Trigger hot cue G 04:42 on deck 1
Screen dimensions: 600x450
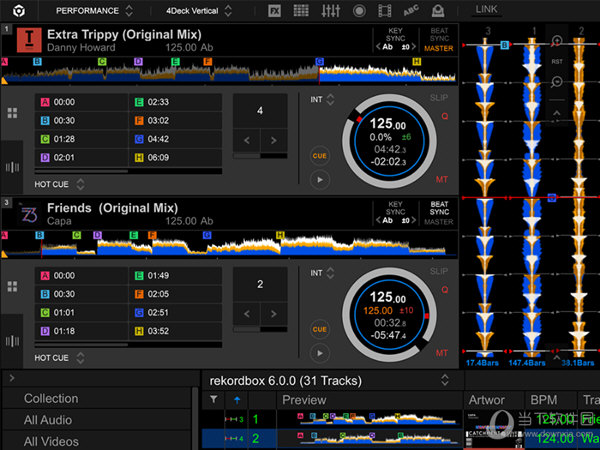[175, 139]
